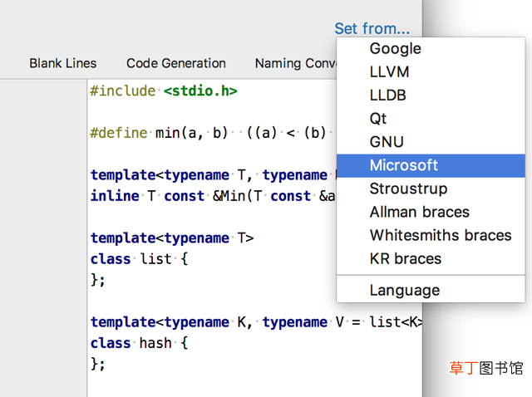The image size is (532, 397).
Task: Choose Whitesmiths braces option
Action: [431, 236]
